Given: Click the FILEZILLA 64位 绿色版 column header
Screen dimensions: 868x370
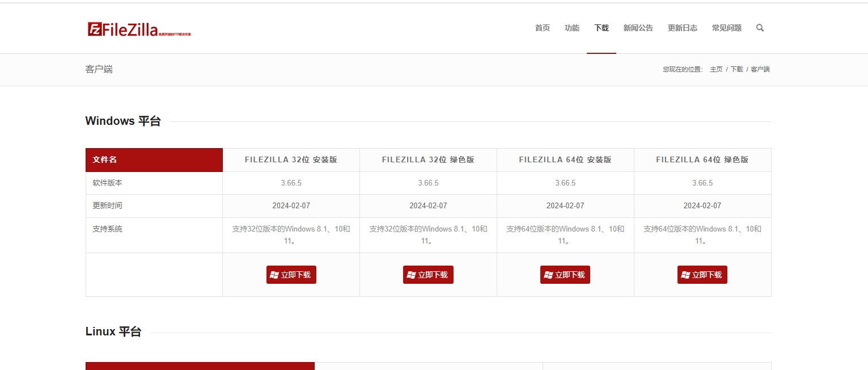Looking at the screenshot, I should [x=702, y=160].
